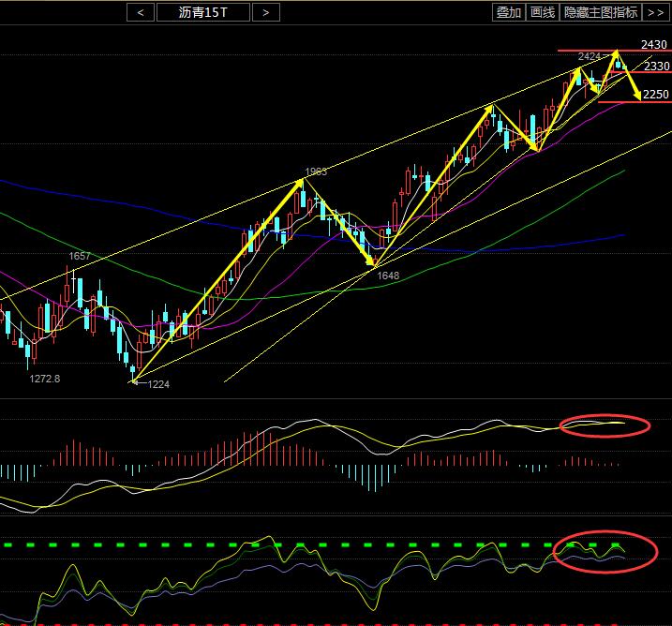Image resolution: width=672 pixels, height=626 pixels.
Task: Click the 1963 swing high label
Action: [316, 171]
